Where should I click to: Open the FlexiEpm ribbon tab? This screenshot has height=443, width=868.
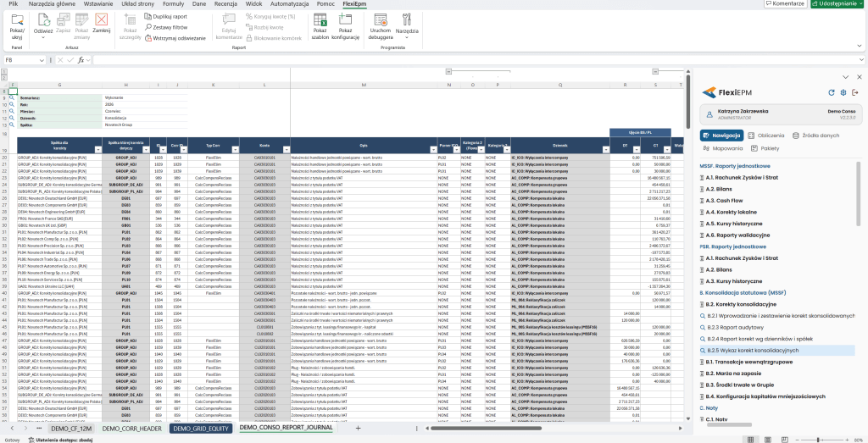click(354, 3)
